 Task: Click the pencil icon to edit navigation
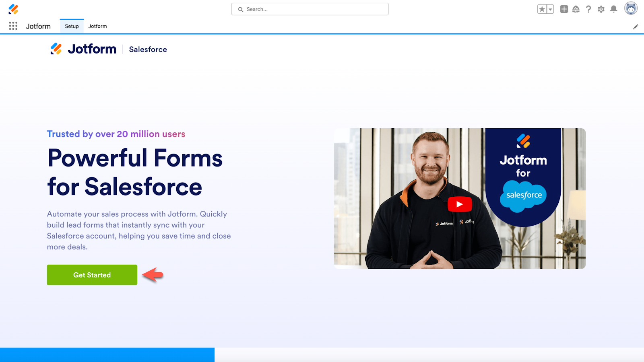[x=636, y=27]
